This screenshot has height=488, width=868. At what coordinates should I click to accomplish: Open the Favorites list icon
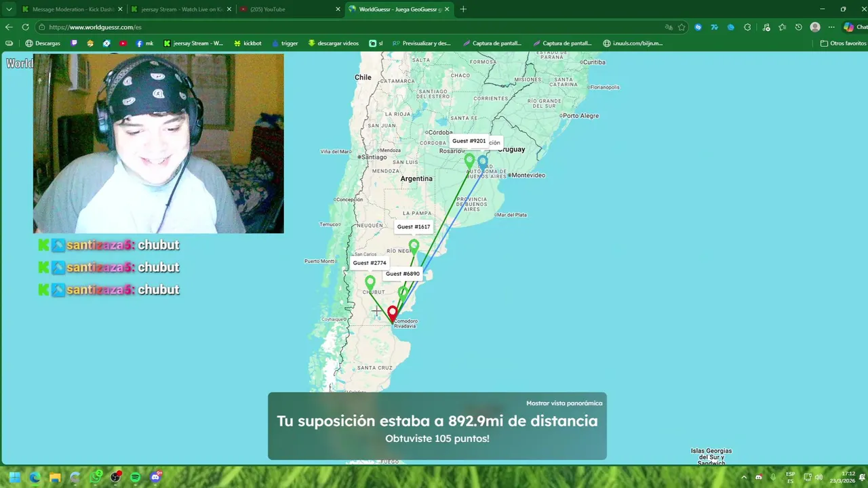coord(782,27)
